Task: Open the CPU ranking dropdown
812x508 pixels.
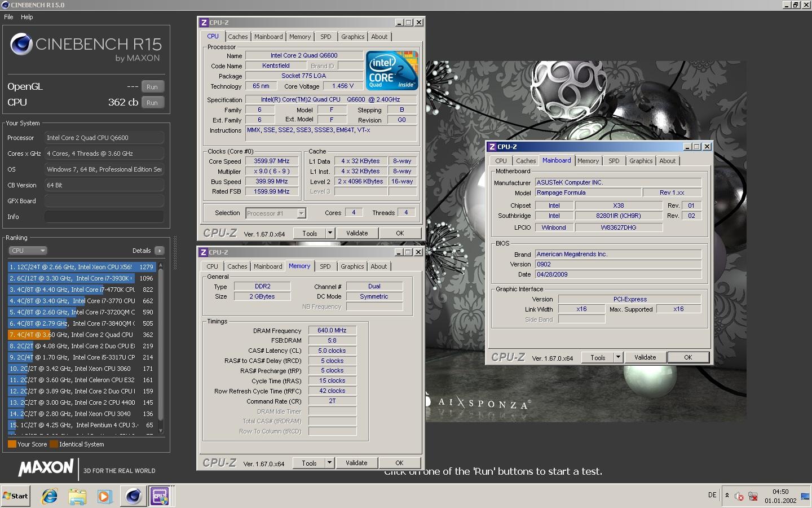Action: 28,251
